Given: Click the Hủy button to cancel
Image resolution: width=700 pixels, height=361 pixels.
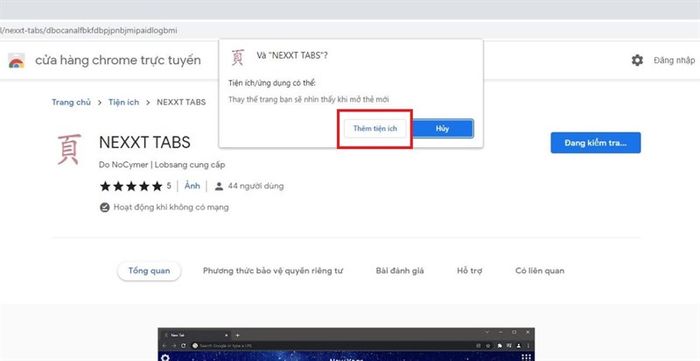Looking at the screenshot, I should click(x=442, y=129).
